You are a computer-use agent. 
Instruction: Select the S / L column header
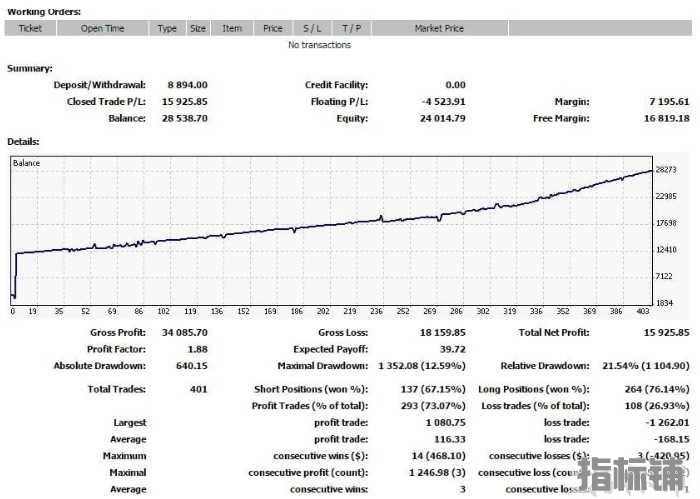[312, 28]
